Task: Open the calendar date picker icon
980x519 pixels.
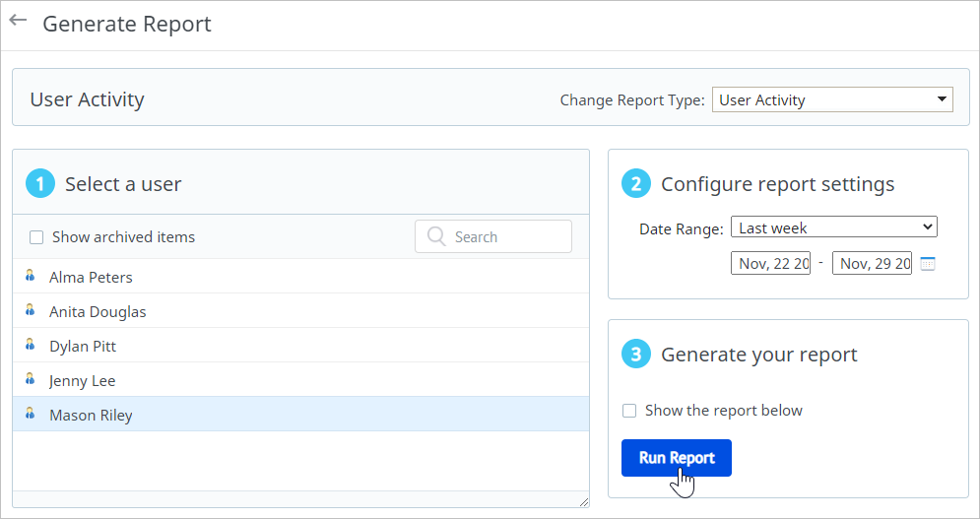Action: click(x=928, y=264)
